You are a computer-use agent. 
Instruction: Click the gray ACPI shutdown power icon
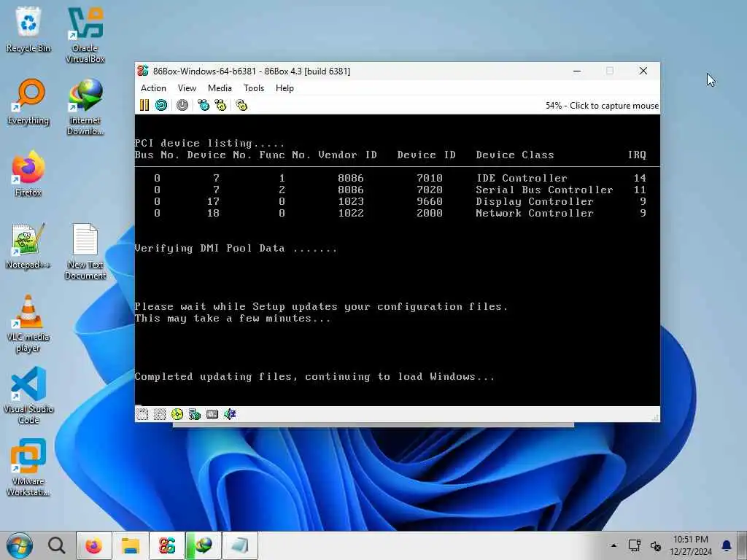[x=182, y=105]
